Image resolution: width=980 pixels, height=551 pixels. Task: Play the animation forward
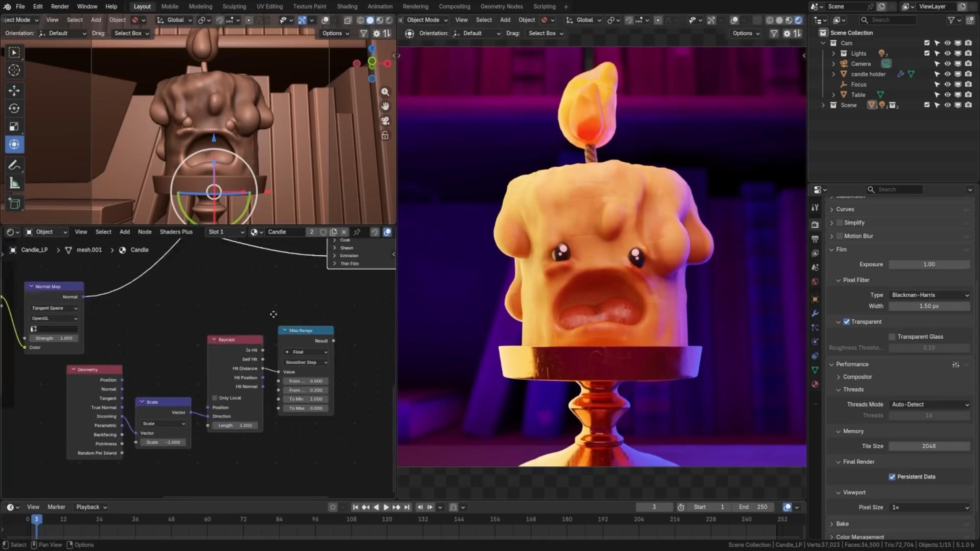(x=386, y=507)
